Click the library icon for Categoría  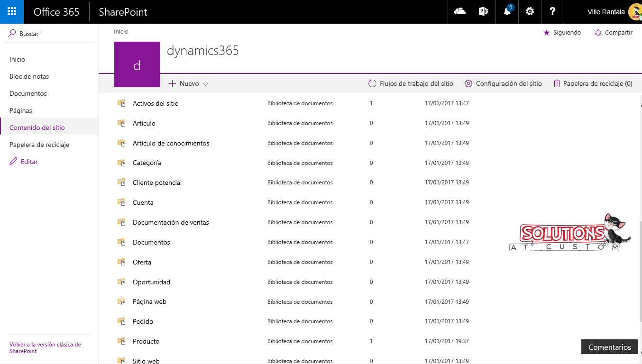(121, 163)
